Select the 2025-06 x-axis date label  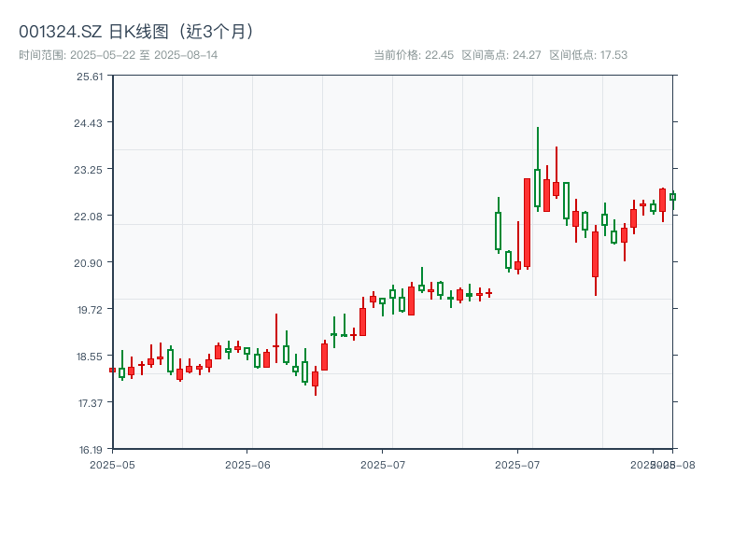point(247,464)
